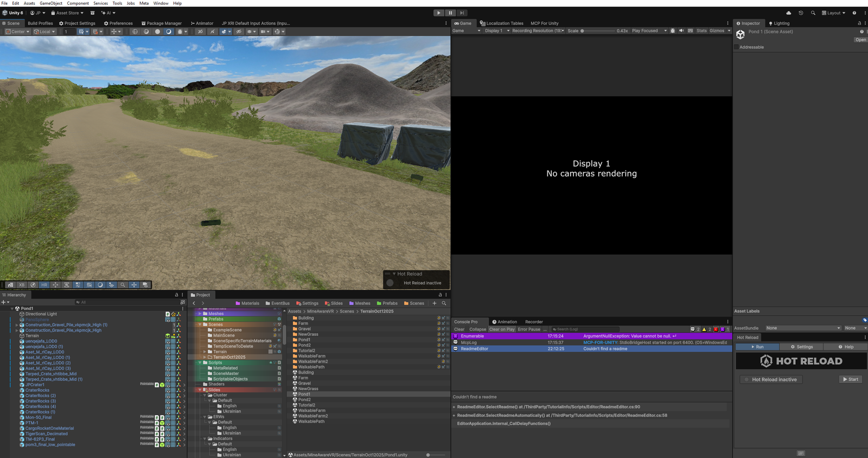Image resolution: width=868 pixels, height=458 pixels.
Task: Toggle warning messages filter in Console
Action: pos(706,329)
